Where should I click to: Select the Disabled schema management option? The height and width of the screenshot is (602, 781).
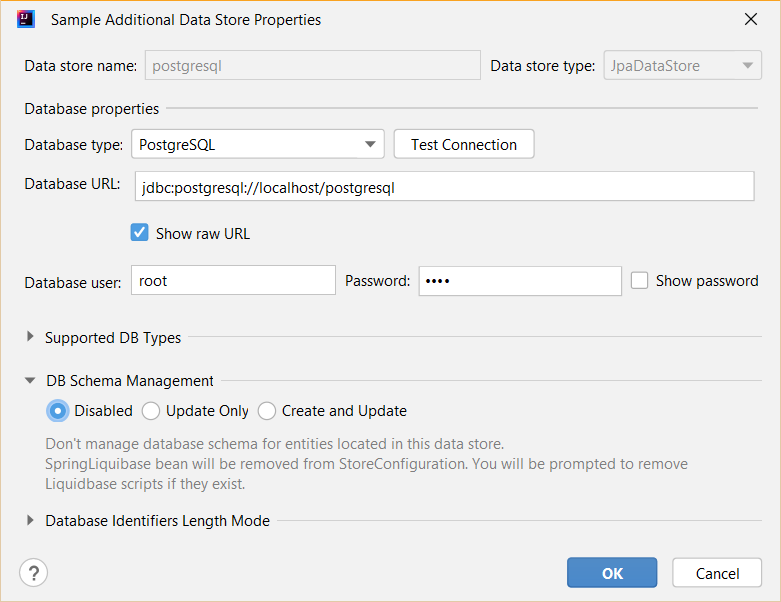coord(57,411)
